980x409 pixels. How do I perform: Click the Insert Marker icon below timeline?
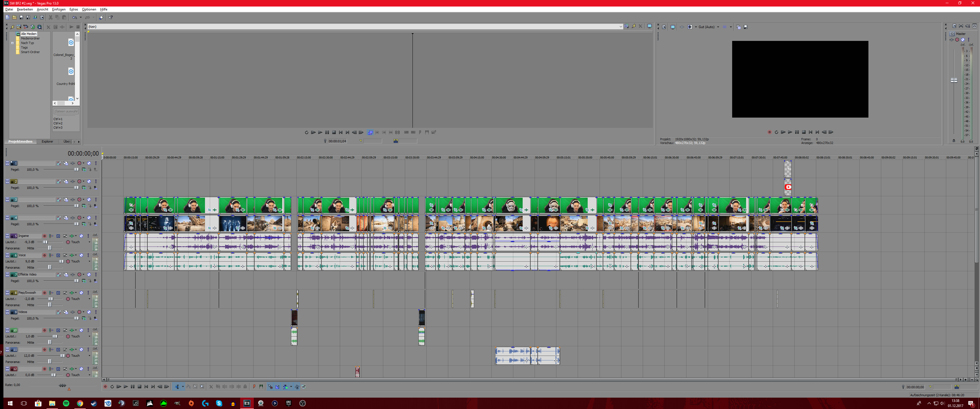[x=254, y=387]
